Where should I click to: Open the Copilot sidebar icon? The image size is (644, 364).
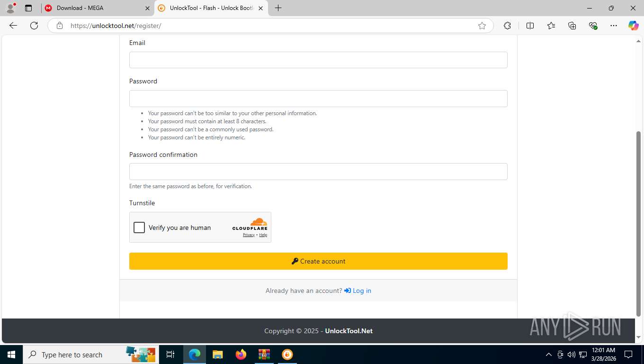[633, 26]
